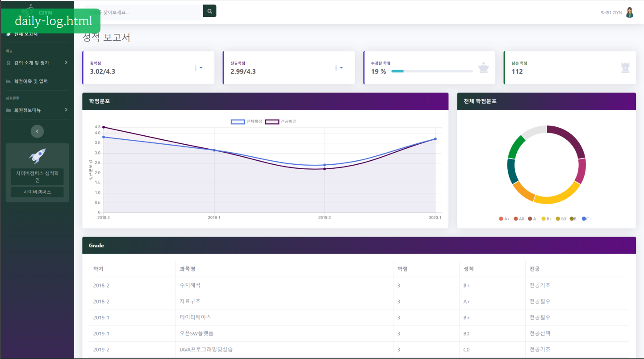This screenshot has height=359, width=644.
Task: Focus the course search input field
Action: click(143, 13)
